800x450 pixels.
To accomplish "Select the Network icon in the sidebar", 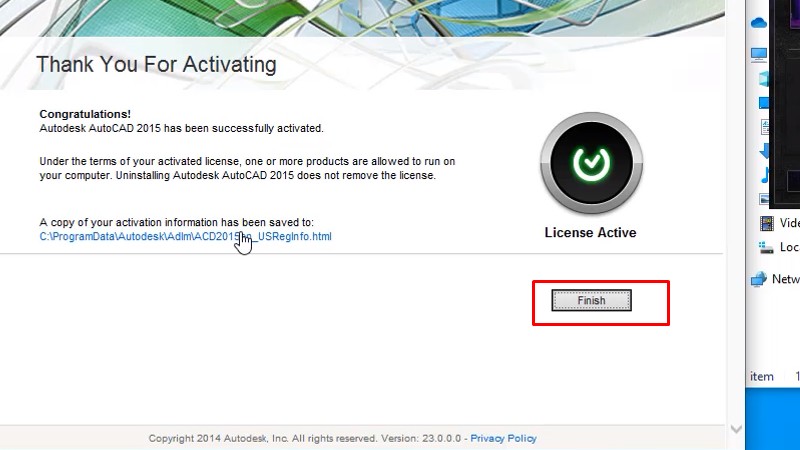I will (759, 280).
